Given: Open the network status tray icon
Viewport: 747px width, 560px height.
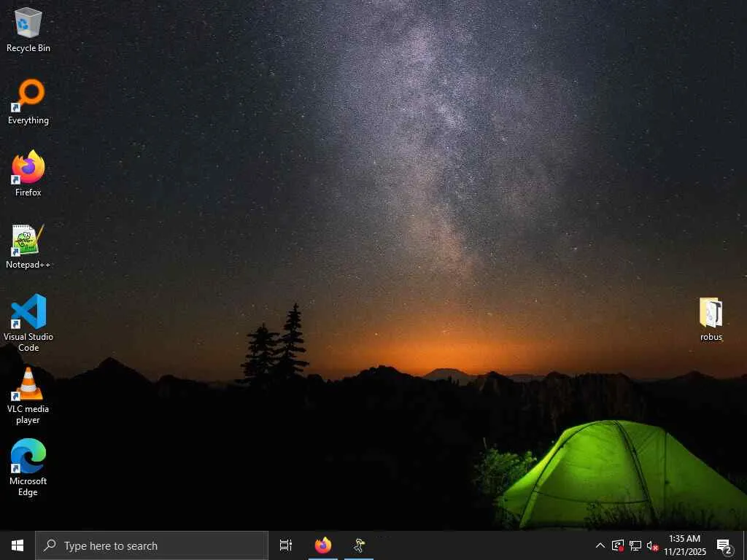Looking at the screenshot, I should (635, 545).
